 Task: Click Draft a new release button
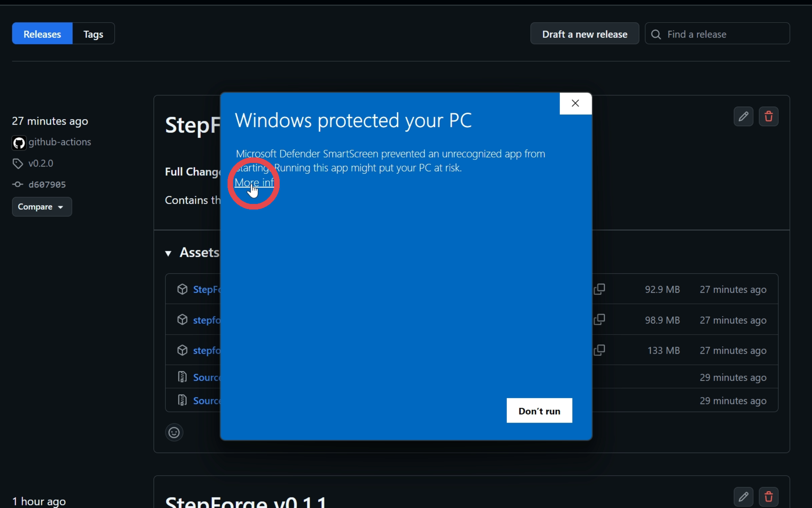584,34
